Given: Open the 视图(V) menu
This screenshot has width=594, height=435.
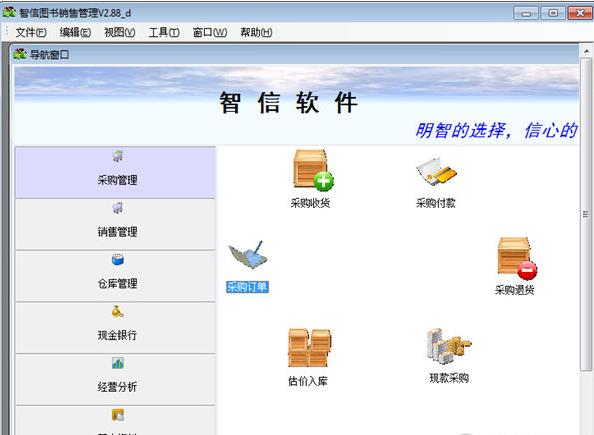Looking at the screenshot, I should pos(120,33).
